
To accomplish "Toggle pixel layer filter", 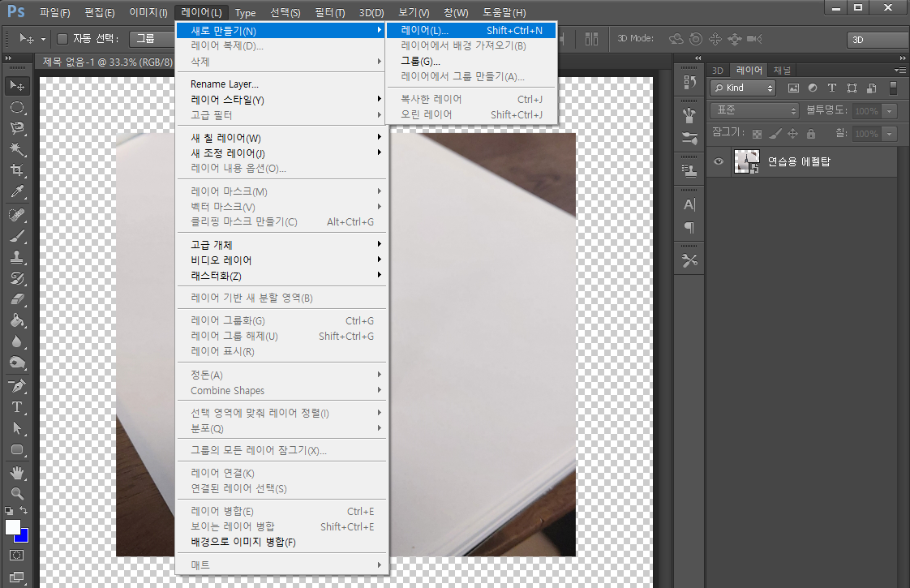I will (x=793, y=88).
